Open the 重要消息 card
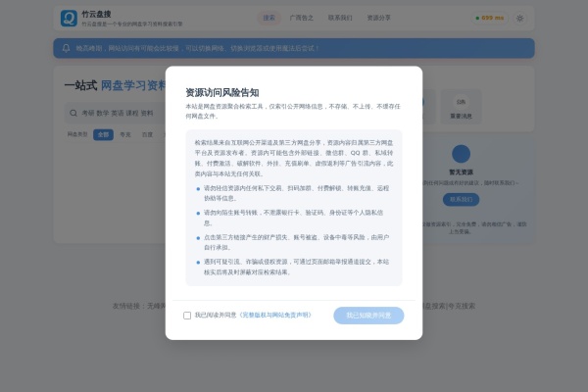Image resolution: width=588 pixels, height=392 pixels. coord(461,107)
